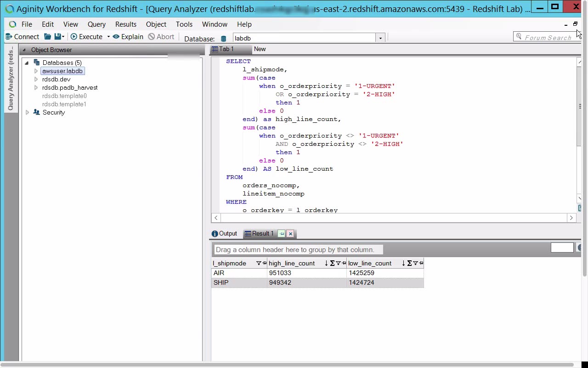Expand the Security tree node
The width and height of the screenshot is (588, 368).
(27, 113)
